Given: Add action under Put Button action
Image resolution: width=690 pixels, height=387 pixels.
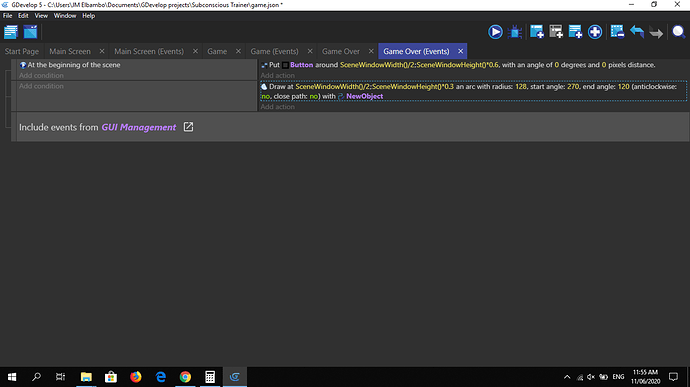Looking at the screenshot, I should tap(278, 75).
